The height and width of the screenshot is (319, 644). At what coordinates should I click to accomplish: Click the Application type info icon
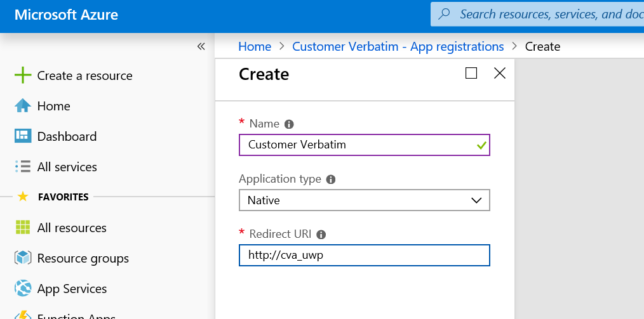[331, 179]
